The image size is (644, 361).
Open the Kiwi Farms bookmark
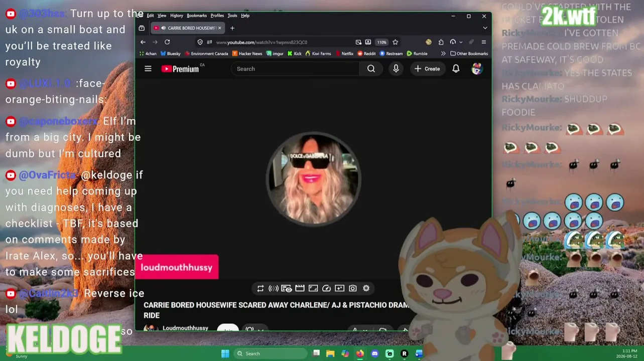click(x=318, y=54)
